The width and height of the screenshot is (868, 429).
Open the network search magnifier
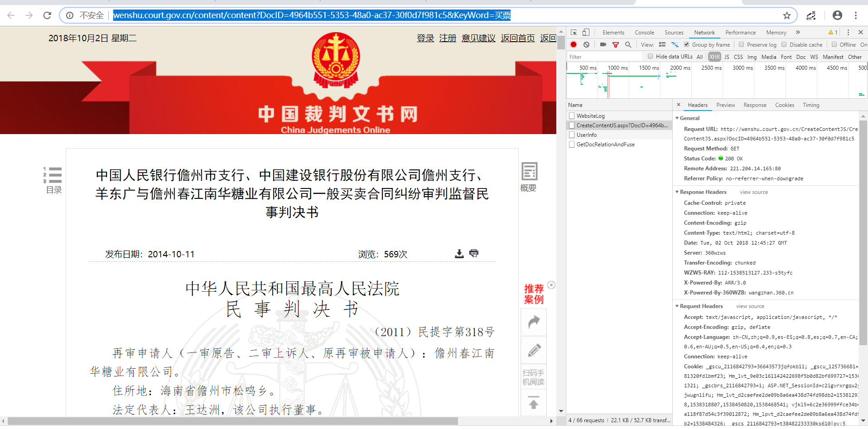point(628,44)
